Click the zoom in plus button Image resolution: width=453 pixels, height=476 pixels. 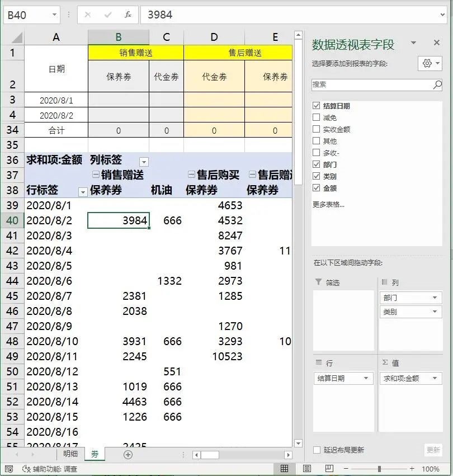point(412,469)
